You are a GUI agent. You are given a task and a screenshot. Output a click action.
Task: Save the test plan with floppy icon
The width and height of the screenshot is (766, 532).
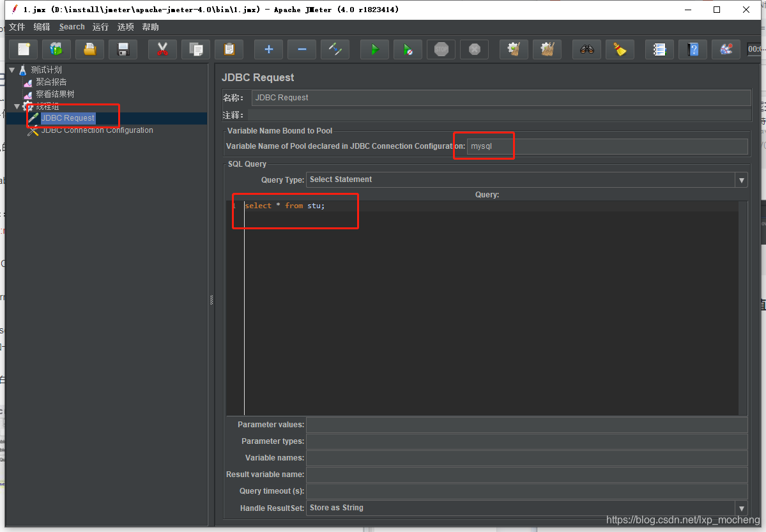click(123, 49)
